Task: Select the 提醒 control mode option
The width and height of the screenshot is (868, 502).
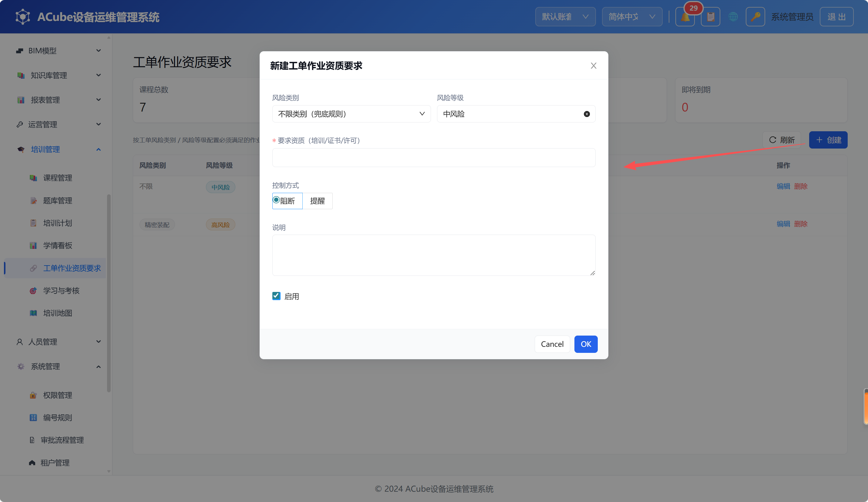Action: [317, 201]
